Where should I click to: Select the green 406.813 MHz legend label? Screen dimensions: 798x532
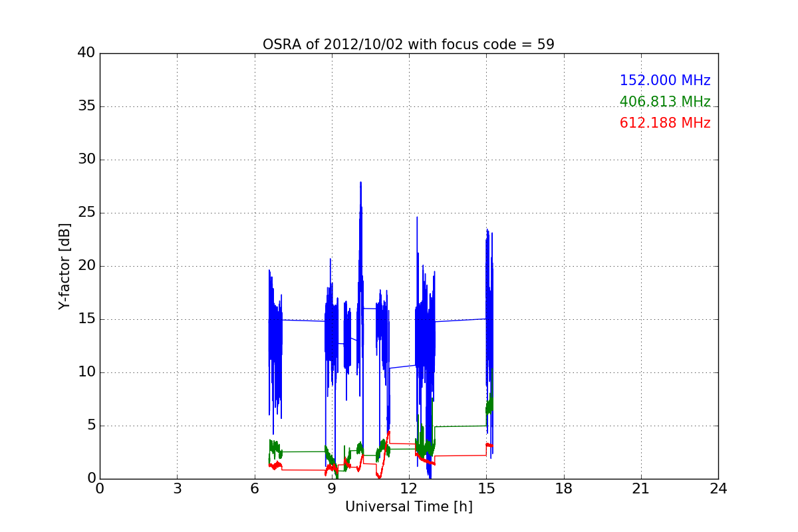click(x=665, y=102)
